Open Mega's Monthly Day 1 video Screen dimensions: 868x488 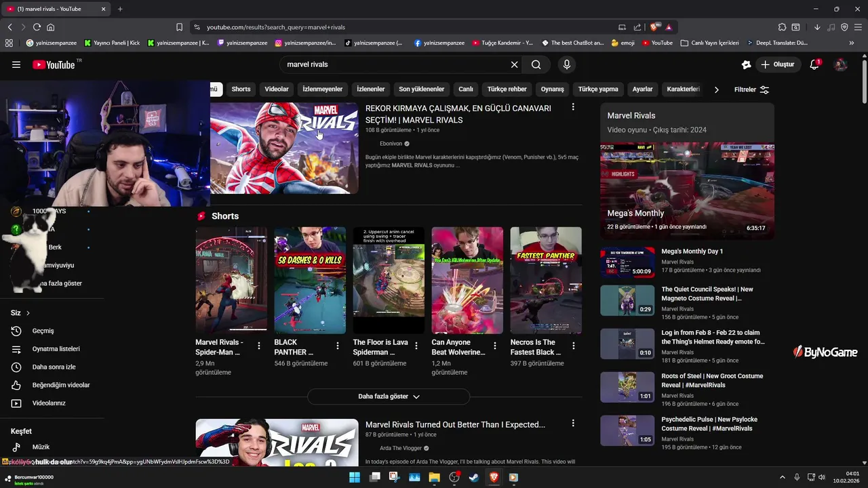[x=692, y=251]
